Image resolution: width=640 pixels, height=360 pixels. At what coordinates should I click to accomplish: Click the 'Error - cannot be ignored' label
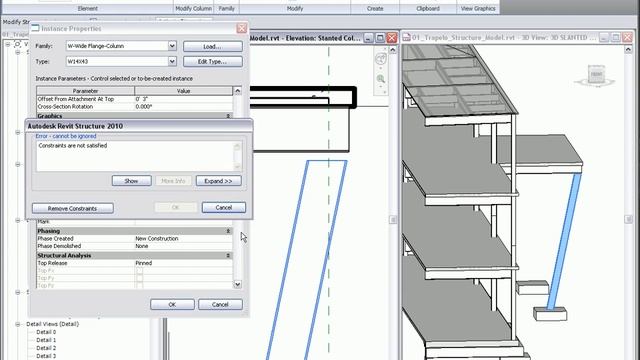pyautogui.click(x=66, y=136)
